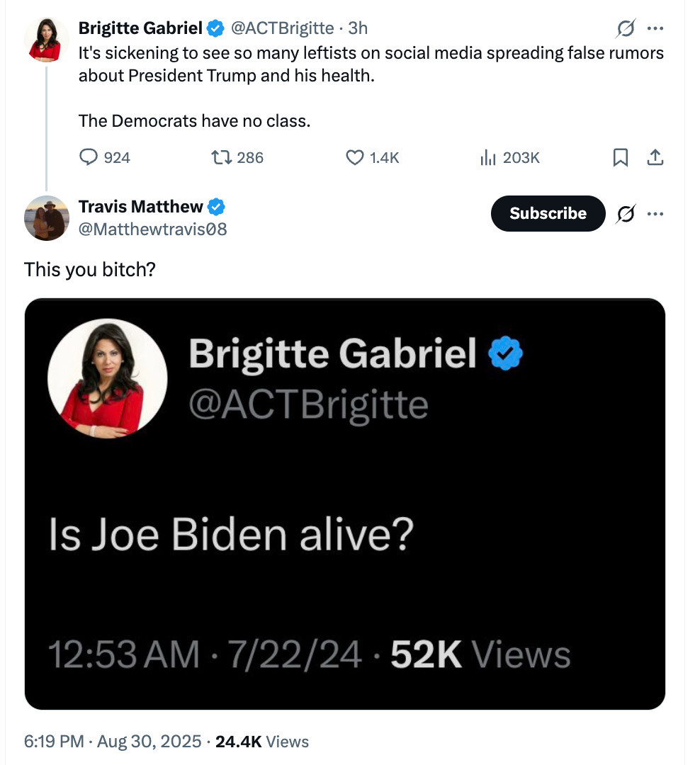Open more options menu on Travis Matthew's post
The width and height of the screenshot is (700, 765).
[655, 214]
